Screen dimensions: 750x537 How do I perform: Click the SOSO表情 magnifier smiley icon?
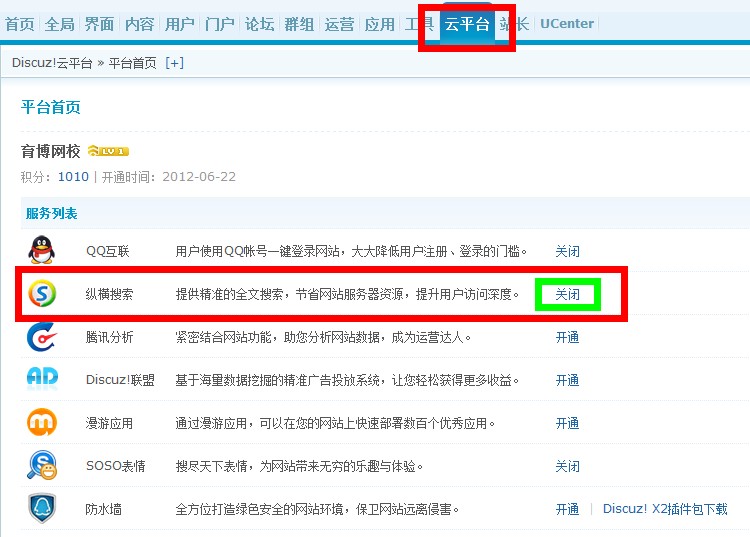42,465
